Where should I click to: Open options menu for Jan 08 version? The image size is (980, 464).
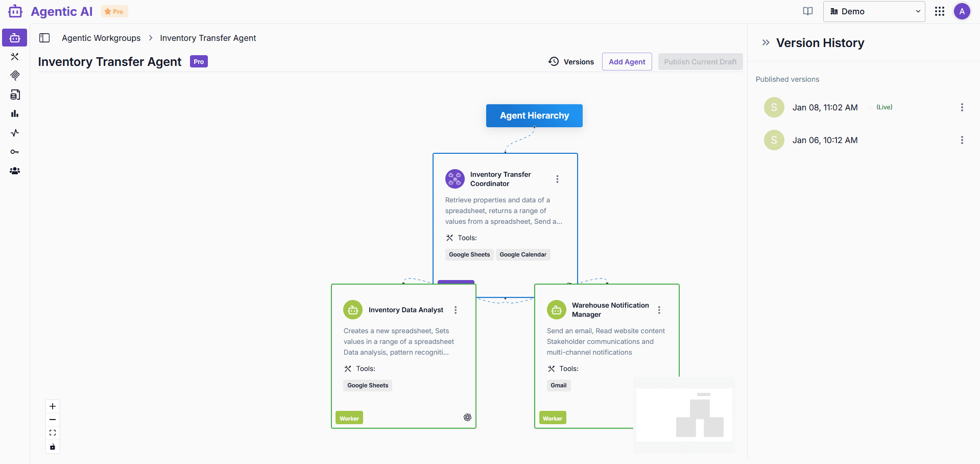pos(962,107)
